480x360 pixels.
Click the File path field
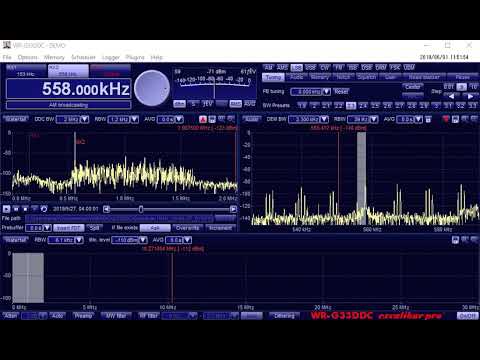(119, 218)
